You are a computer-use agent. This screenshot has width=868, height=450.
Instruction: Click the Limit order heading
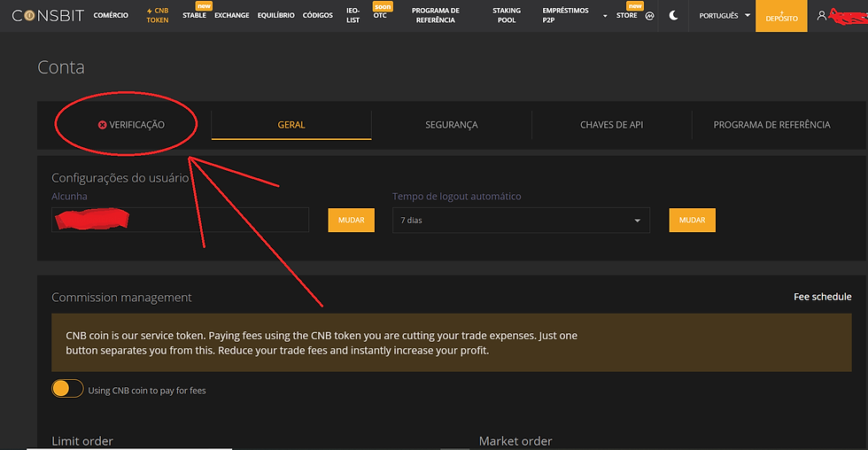[x=81, y=441]
